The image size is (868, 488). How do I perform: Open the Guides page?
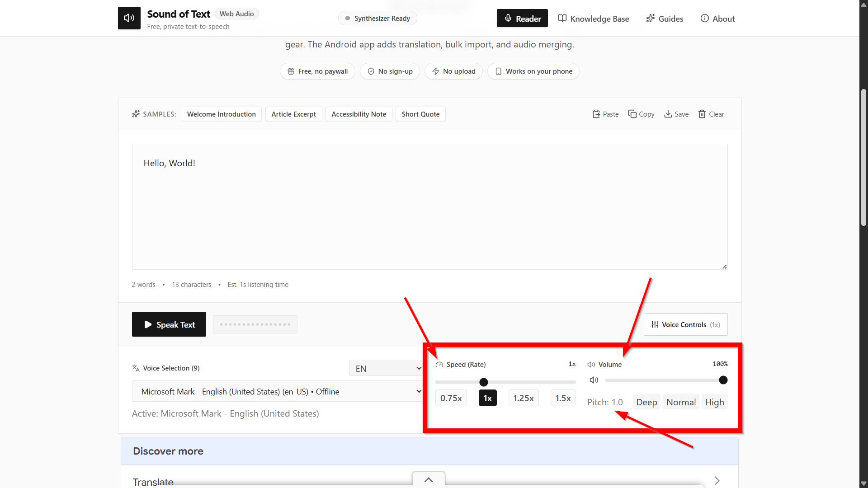[x=665, y=19]
